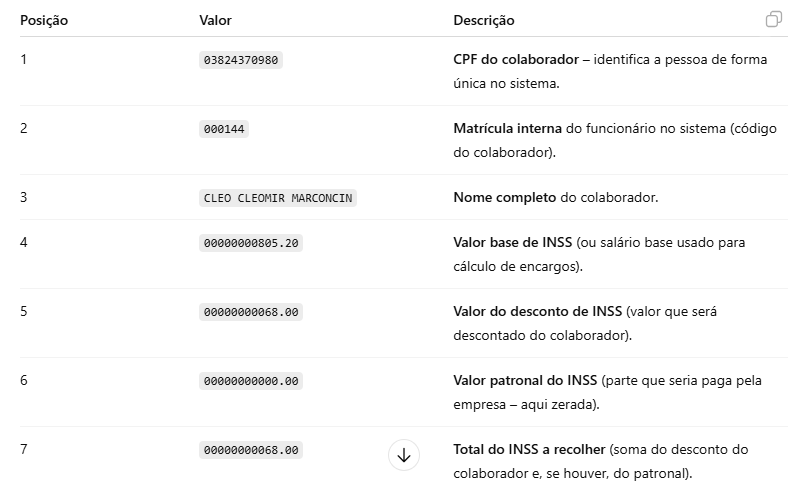This screenshot has width=794, height=494.
Task: Click the 'CPF do colaborador' description text
Action: (x=516, y=60)
